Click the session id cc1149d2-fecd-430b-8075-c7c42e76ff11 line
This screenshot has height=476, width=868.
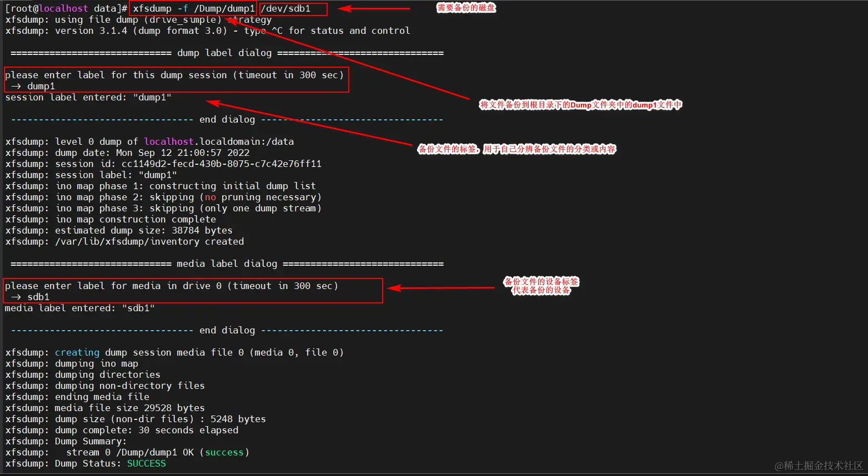pos(163,164)
